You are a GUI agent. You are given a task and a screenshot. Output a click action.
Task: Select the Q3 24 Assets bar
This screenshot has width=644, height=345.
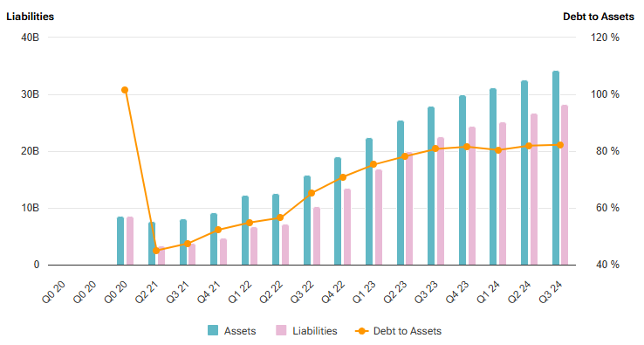coord(556,168)
